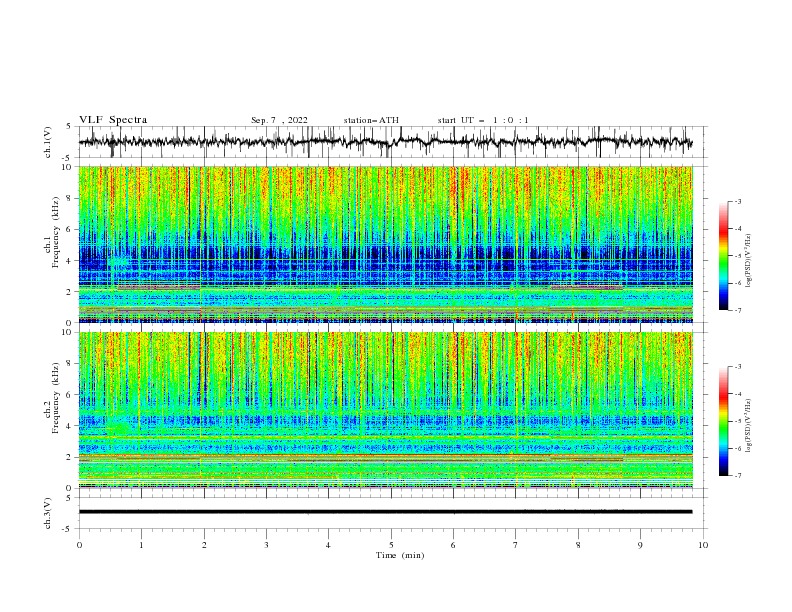Click the "-3" label on ch.1 colorbar
The image size is (792, 612).
click(738, 201)
